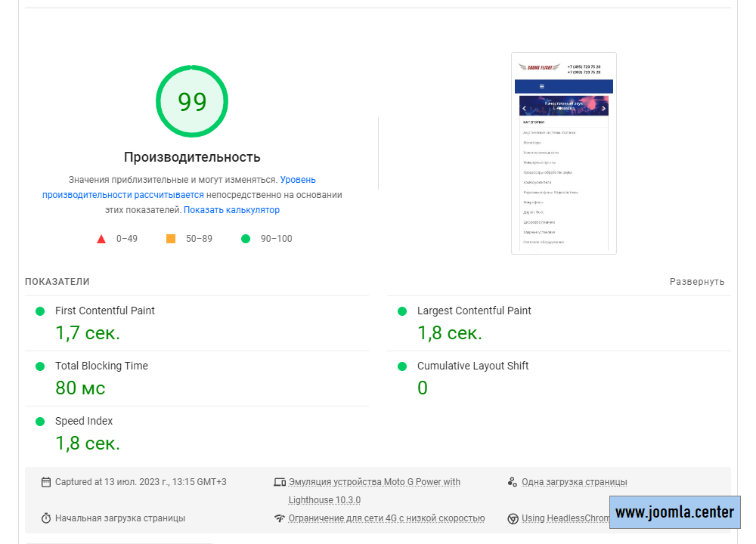
Task: Select the Largest Contentful Paint metric
Action: (474, 311)
